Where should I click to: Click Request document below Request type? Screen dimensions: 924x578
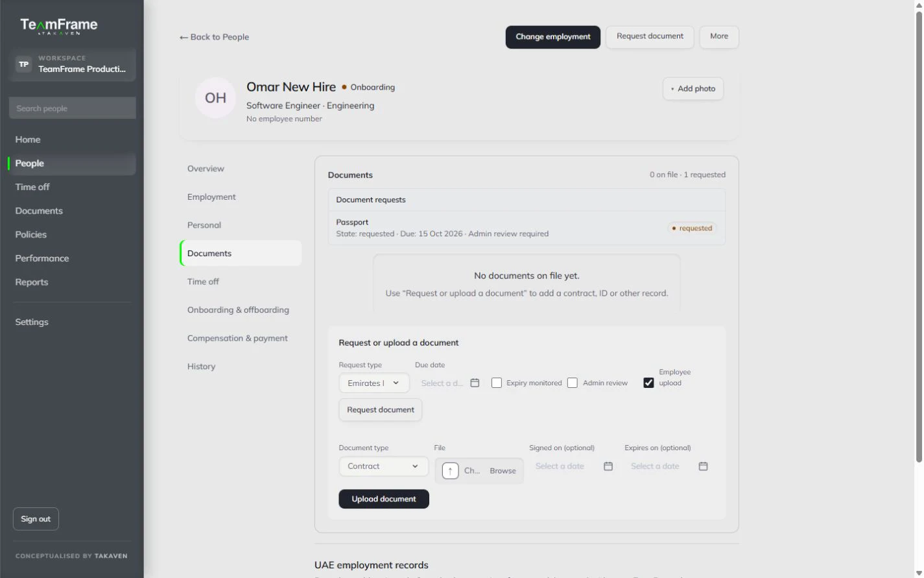[x=381, y=409]
